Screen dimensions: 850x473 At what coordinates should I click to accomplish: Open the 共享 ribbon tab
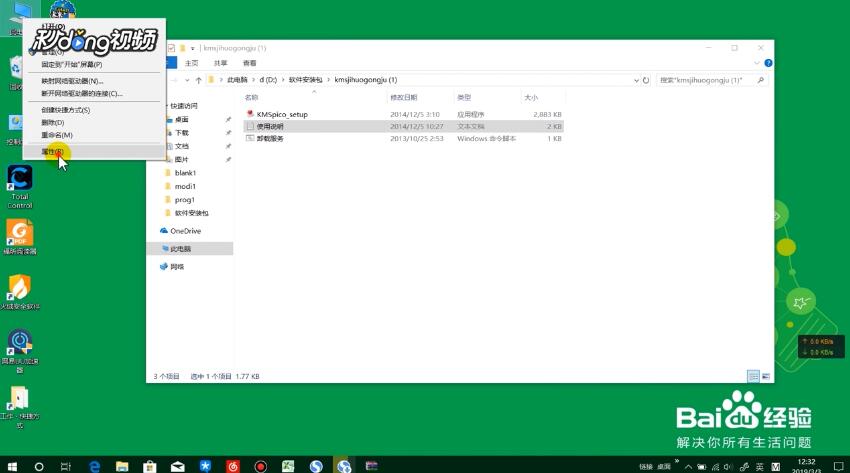(220, 62)
